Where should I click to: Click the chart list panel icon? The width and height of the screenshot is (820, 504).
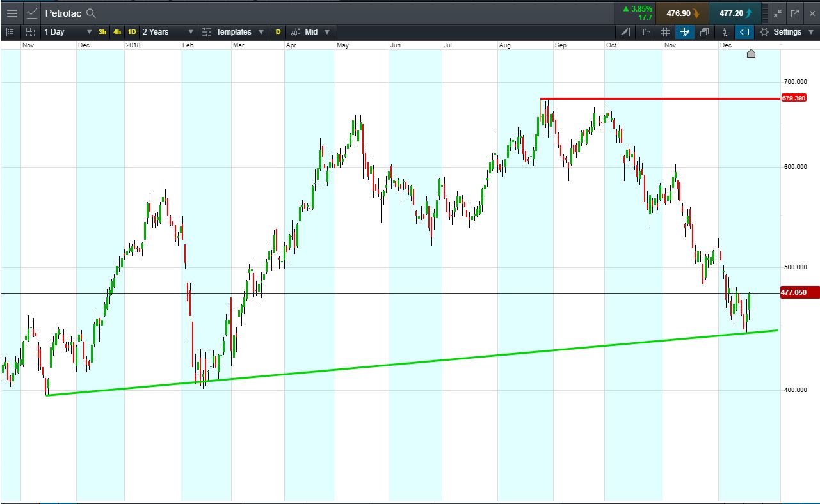pos(11,31)
